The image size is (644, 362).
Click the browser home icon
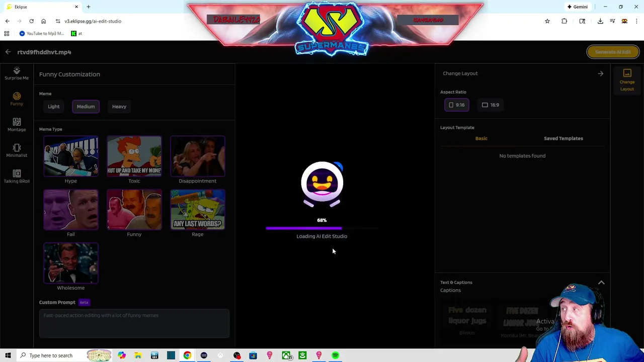tap(43, 21)
